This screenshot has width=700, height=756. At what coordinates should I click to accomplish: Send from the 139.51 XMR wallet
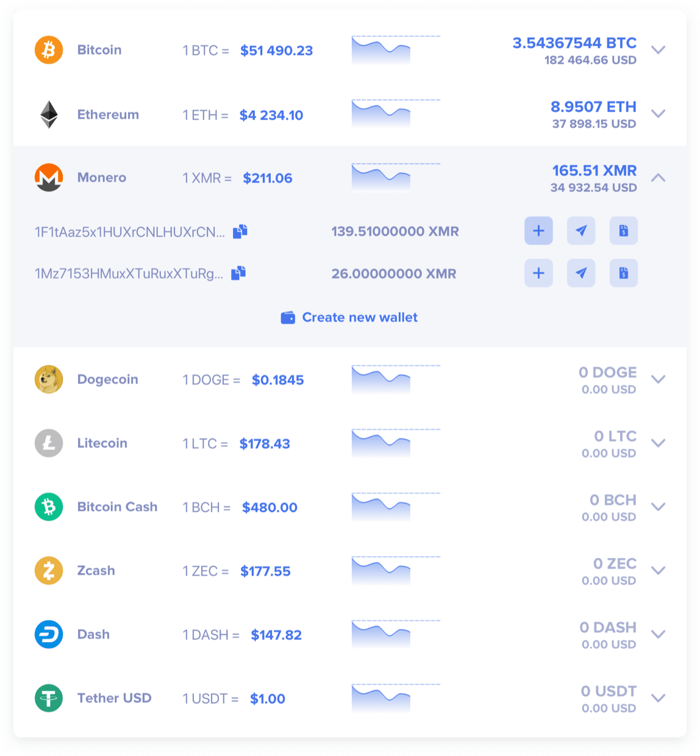tap(581, 230)
